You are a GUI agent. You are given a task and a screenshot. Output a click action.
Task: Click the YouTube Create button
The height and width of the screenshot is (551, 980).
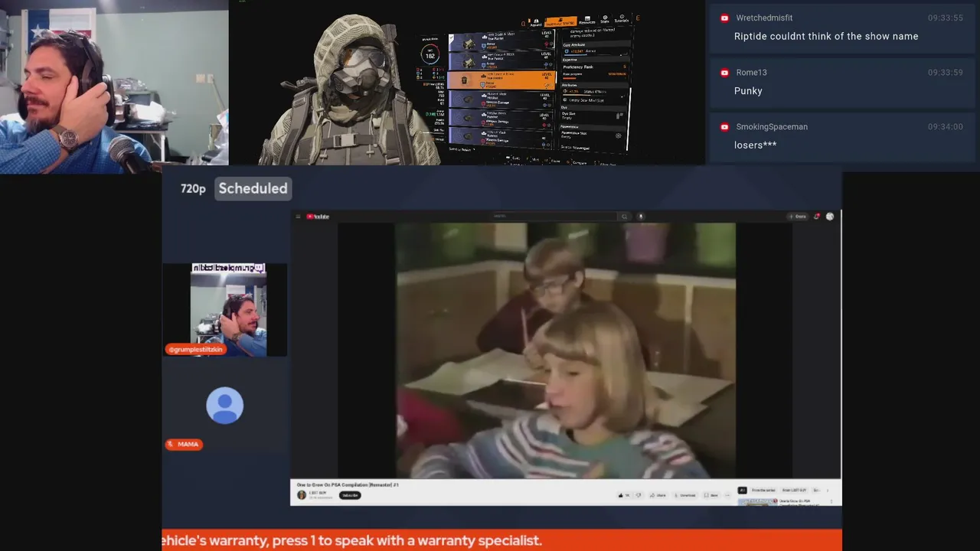click(798, 217)
